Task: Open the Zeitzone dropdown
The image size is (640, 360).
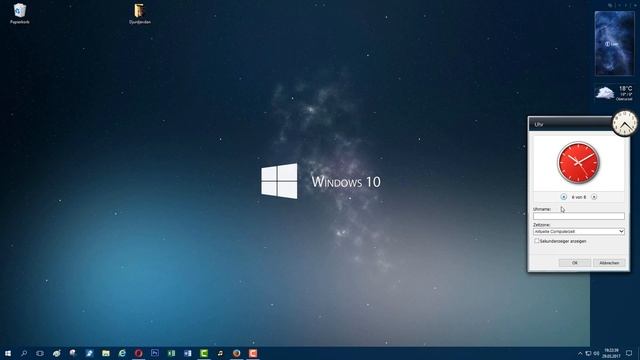Action: click(x=579, y=231)
